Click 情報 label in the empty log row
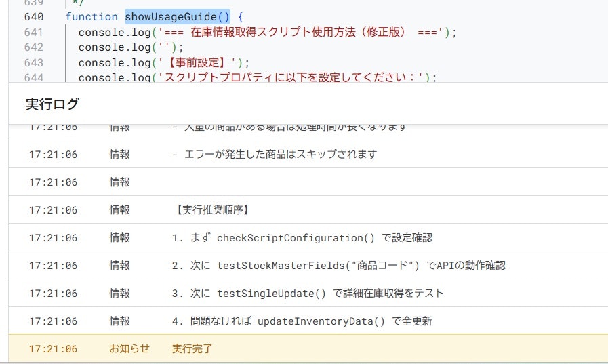 point(119,182)
